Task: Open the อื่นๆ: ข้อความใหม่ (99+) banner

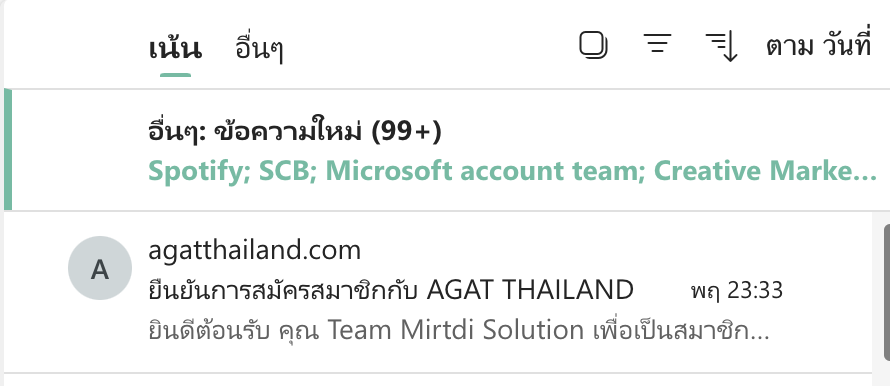Action: [447, 150]
